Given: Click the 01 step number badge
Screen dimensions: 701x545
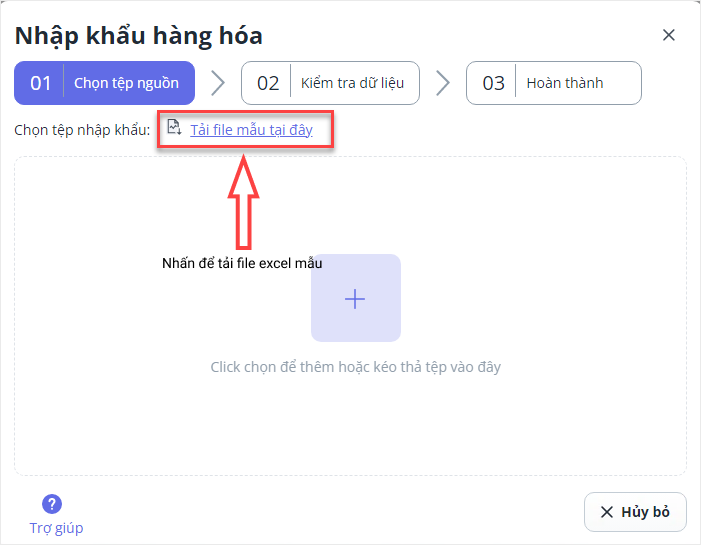Looking at the screenshot, I should (40, 83).
